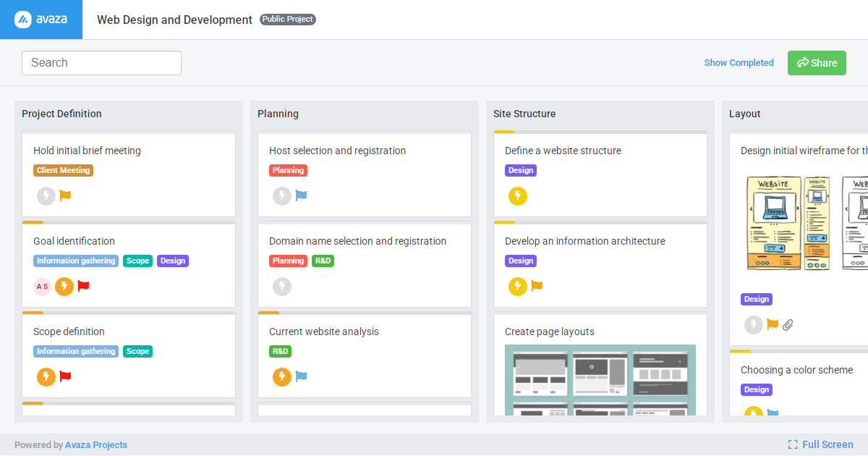Click the lightning icon on Hold initial brief meeting
This screenshot has height=456, width=868.
(46, 195)
